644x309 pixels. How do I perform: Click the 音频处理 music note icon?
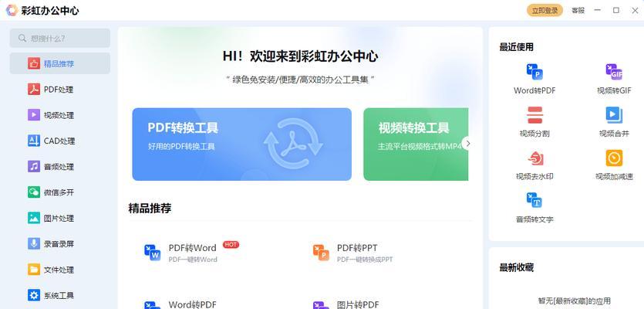pyautogui.click(x=34, y=166)
